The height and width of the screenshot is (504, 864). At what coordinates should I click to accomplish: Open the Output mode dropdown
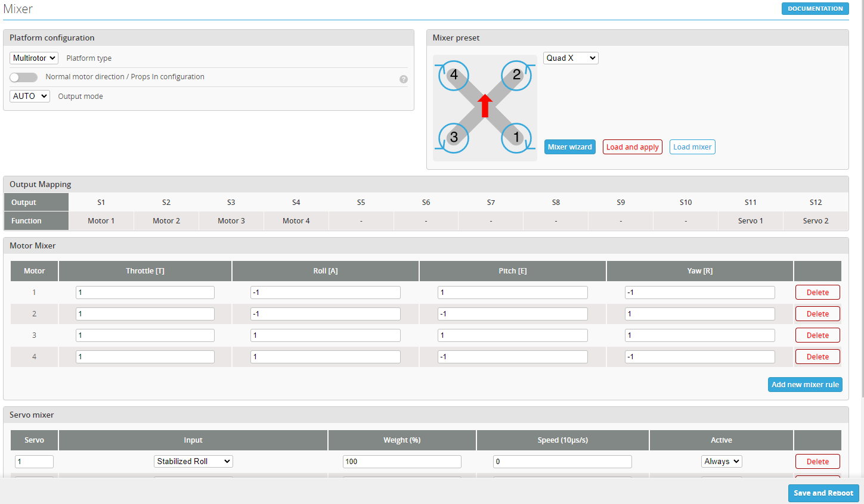click(x=29, y=96)
